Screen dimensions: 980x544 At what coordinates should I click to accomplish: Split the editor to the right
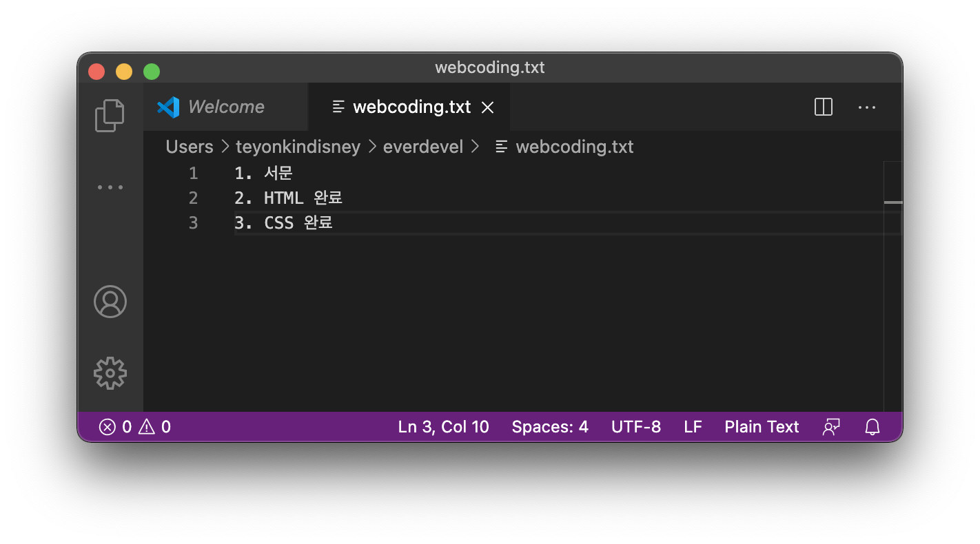click(x=824, y=107)
